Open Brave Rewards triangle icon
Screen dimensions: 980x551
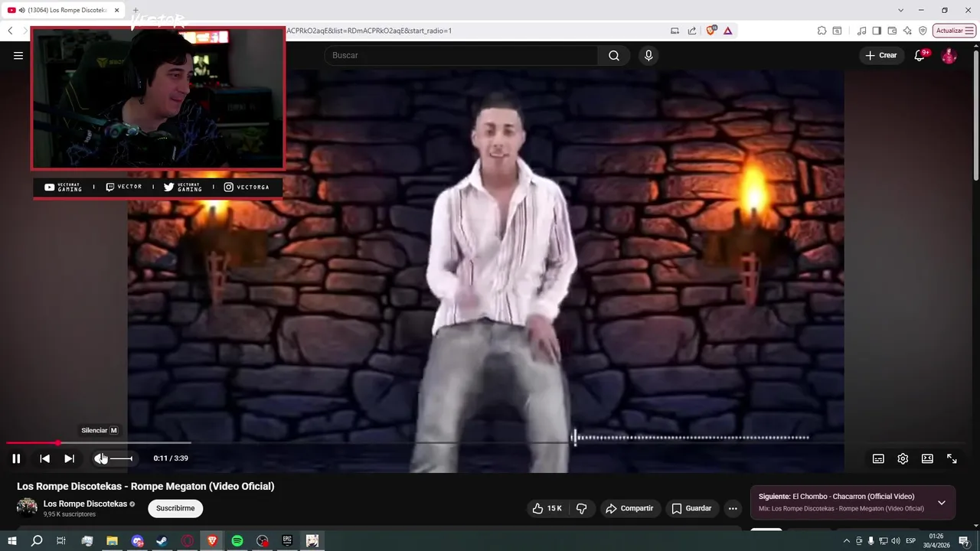coord(727,31)
